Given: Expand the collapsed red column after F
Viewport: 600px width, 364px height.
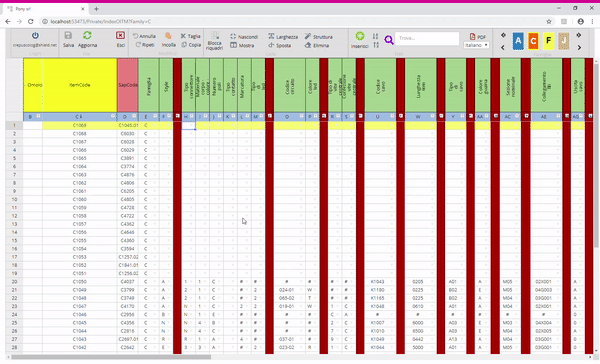Looking at the screenshot, I should (x=177, y=116).
